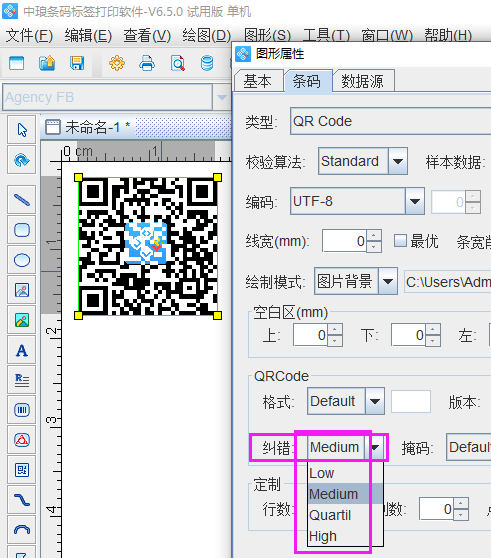
Task: Select the barcode drawing tool
Action: click(22, 410)
